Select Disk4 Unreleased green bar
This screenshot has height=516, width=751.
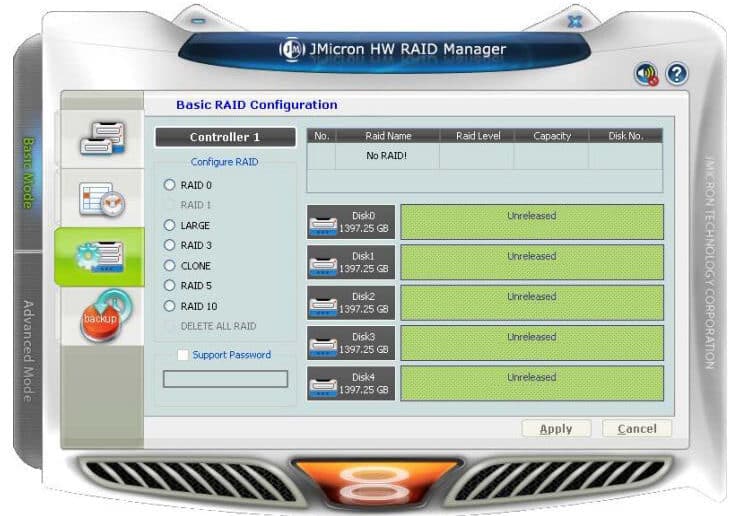(532, 383)
